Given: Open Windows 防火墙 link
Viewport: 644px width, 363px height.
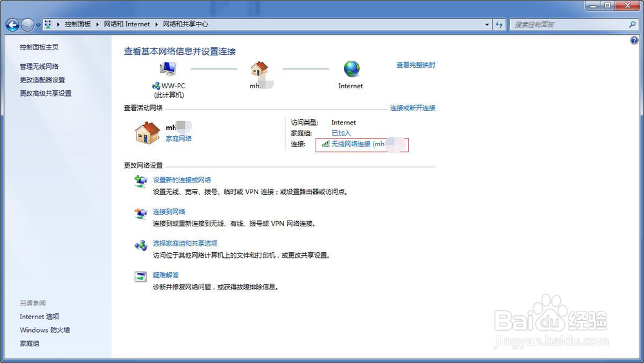Looking at the screenshot, I should [x=45, y=330].
